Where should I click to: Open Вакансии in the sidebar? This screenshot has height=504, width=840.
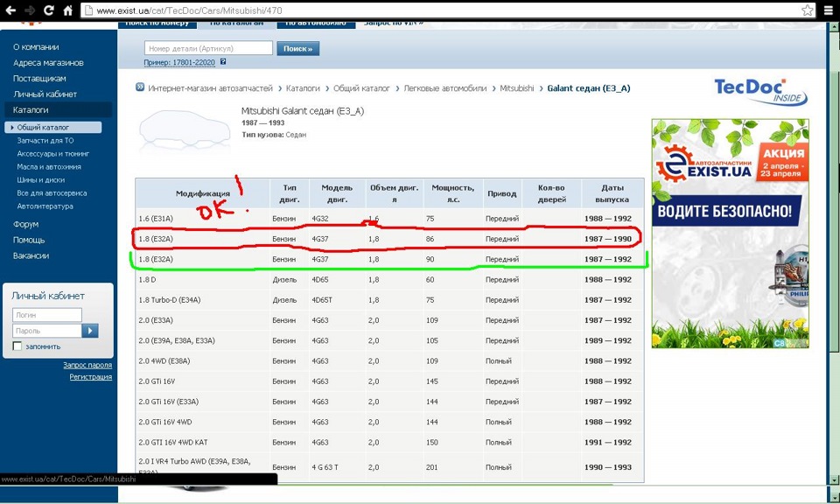[x=31, y=255]
